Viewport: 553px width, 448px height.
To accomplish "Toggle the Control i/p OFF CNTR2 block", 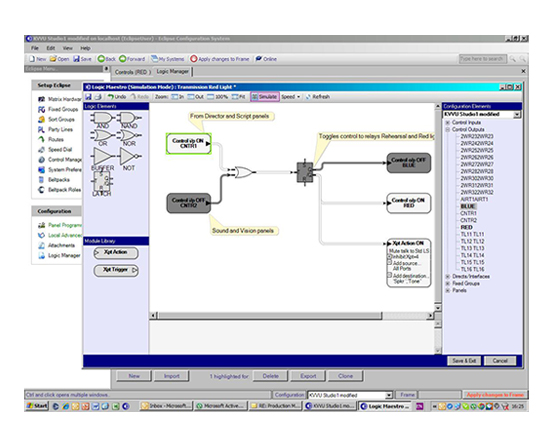I will pyautogui.click(x=189, y=203).
